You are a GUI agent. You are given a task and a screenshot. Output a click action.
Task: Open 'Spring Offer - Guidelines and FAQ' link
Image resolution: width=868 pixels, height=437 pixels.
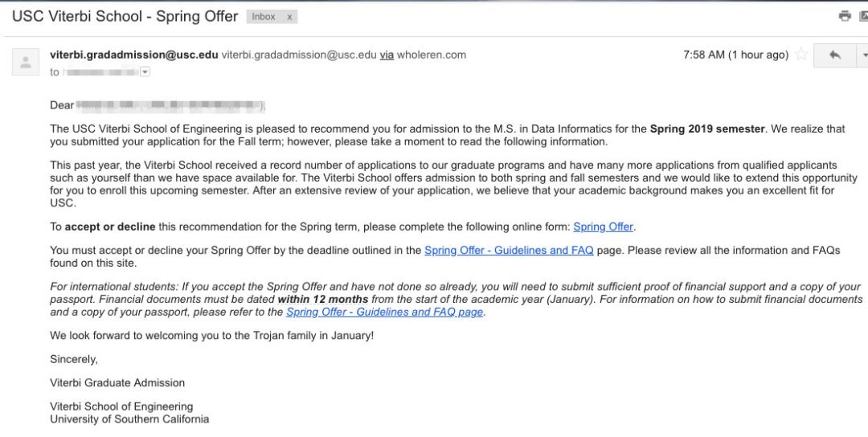(x=509, y=251)
